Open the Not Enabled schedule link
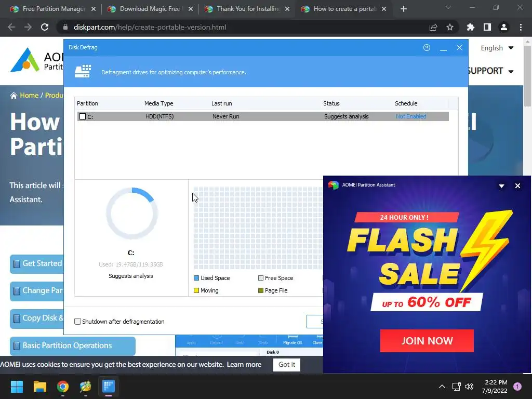 click(411, 116)
